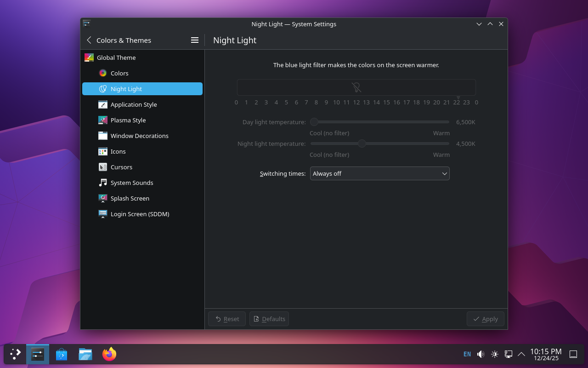Open System Sounds settings

132,183
